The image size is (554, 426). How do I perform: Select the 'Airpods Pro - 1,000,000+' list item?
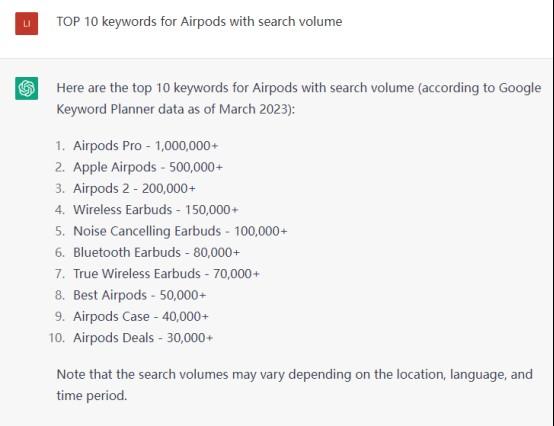[x=146, y=146]
